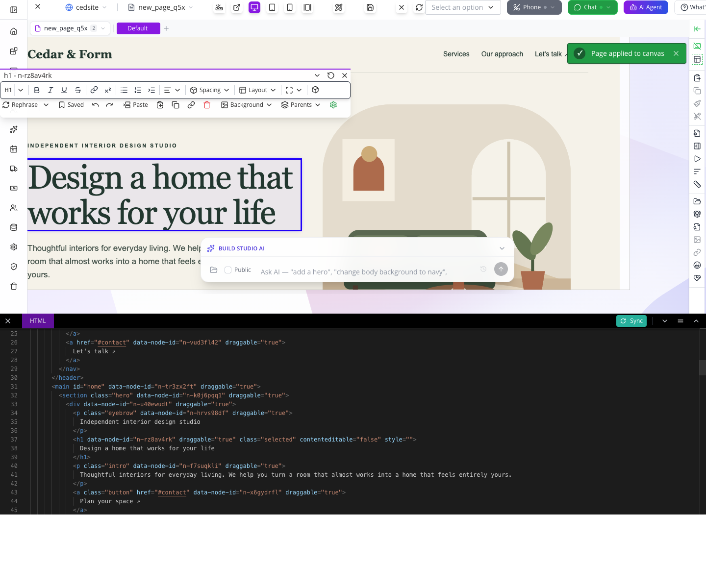Select the HTML tab in code panel
706x588 pixels.
point(38,321)
